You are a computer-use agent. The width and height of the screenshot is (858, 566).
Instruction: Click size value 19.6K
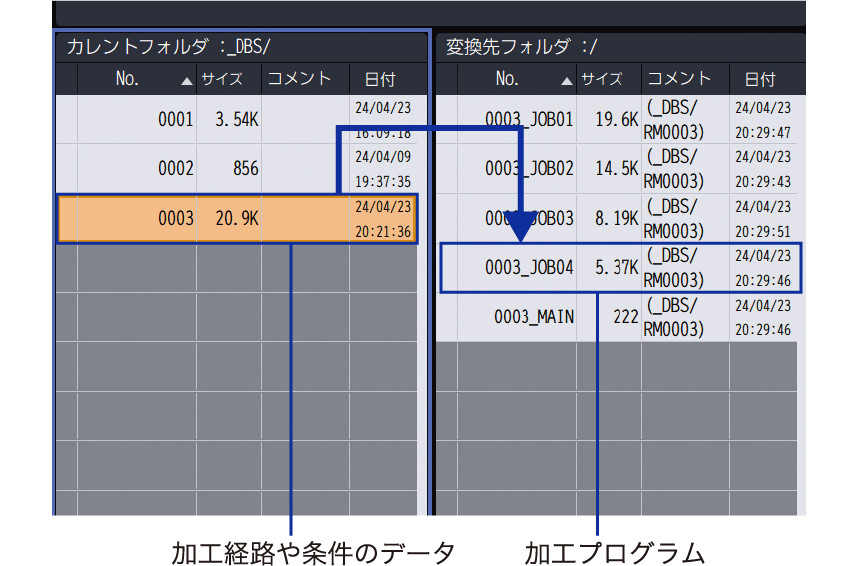[617, 119]
